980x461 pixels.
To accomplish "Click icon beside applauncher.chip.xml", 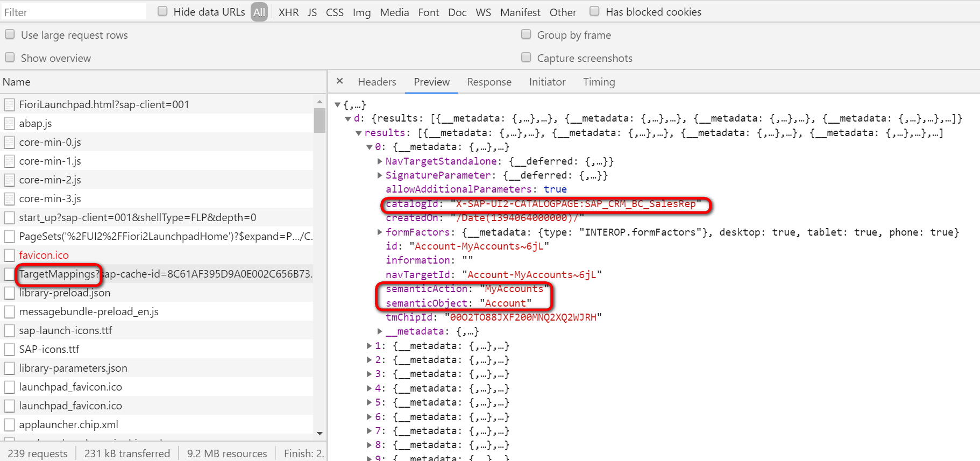I will click(x=9, y=424).
